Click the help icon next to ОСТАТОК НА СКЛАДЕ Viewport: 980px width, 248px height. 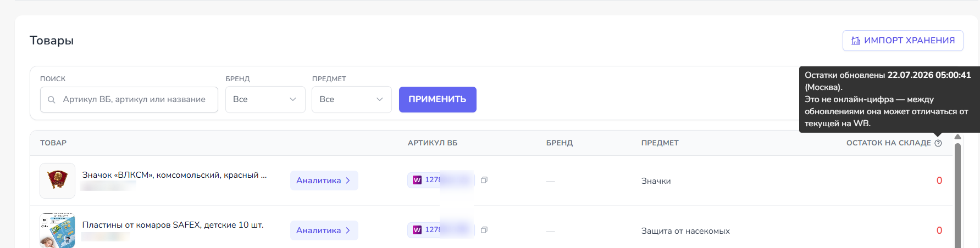point(938,143)
